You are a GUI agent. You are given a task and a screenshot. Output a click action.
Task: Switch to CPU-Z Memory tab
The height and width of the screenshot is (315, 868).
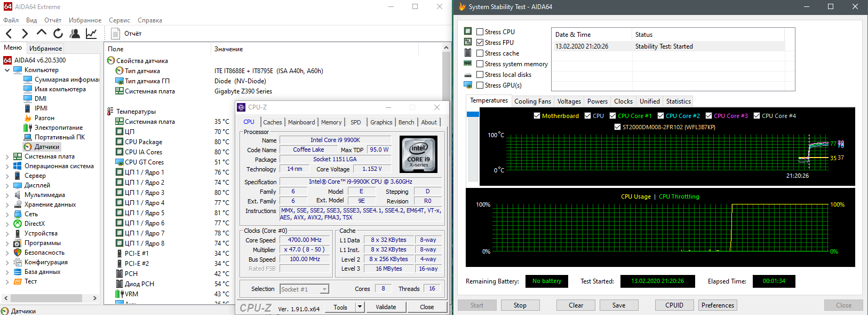pos(331,122)
